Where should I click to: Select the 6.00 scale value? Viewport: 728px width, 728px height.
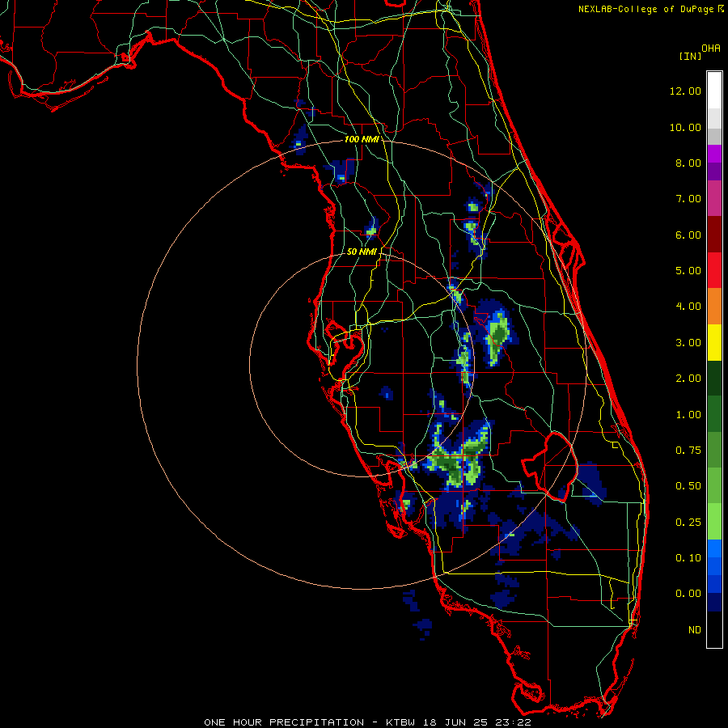pos(688,235)
